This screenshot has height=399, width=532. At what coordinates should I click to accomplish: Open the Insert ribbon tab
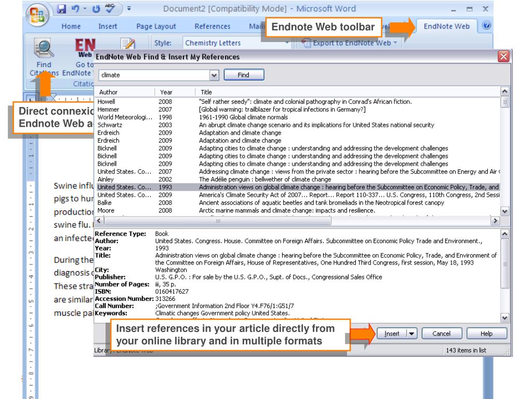108,26
